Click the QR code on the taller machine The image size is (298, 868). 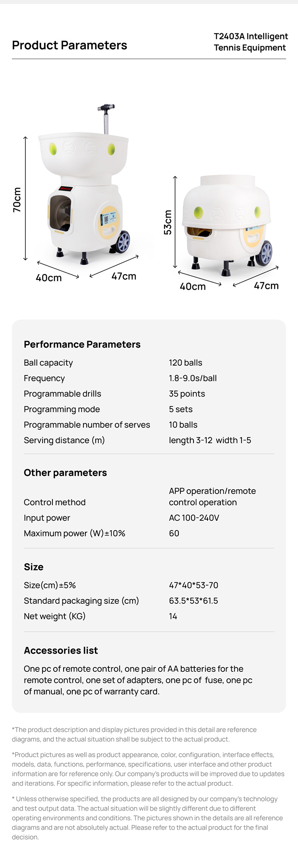pyautogui.click(x=106, y=218)
